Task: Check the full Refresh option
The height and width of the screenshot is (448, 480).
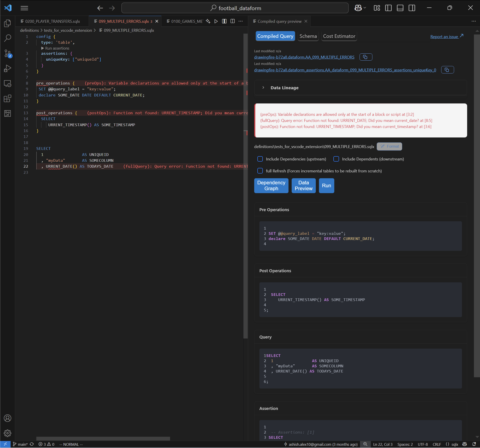Action: 260,171
